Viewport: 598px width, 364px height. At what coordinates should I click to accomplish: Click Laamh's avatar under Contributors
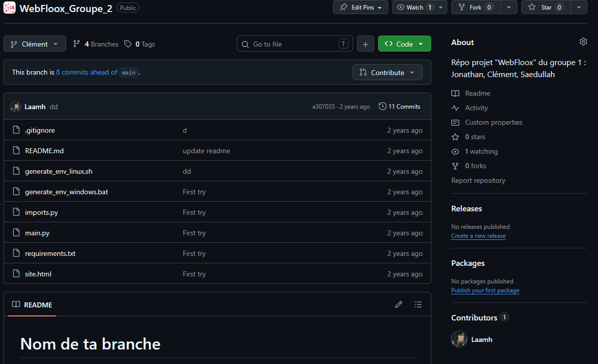point(459,339)
